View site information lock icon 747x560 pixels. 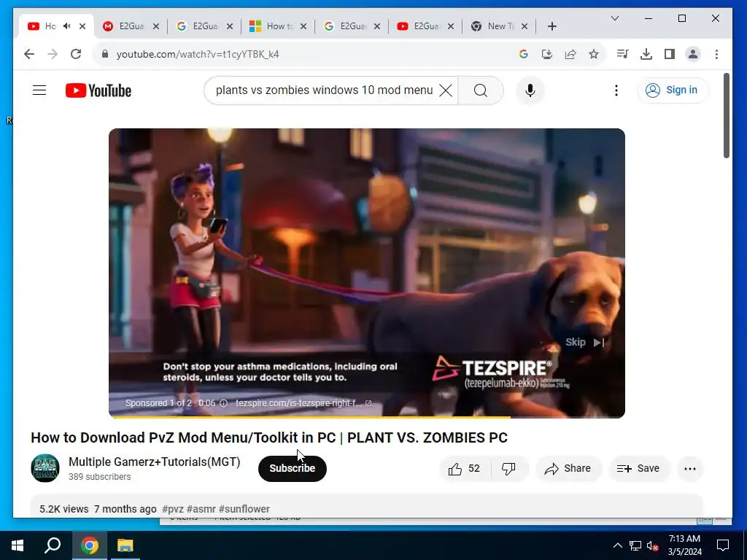(105, 54)
